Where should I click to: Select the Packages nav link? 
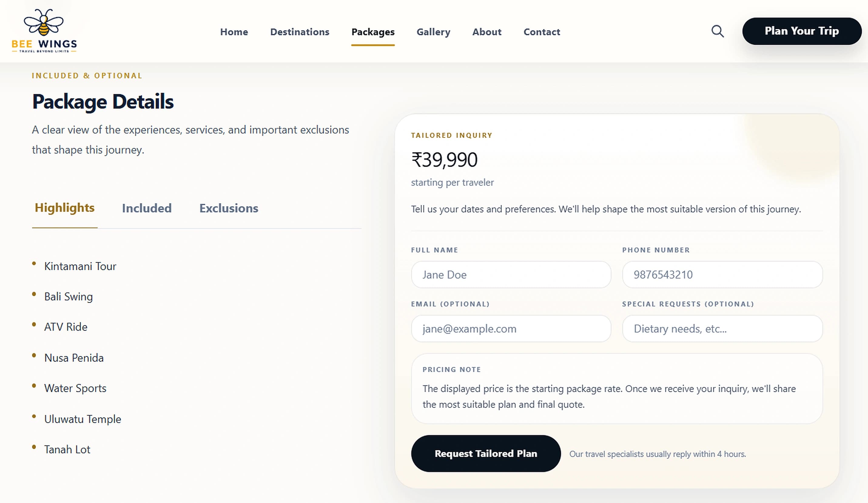click(373, 32)
